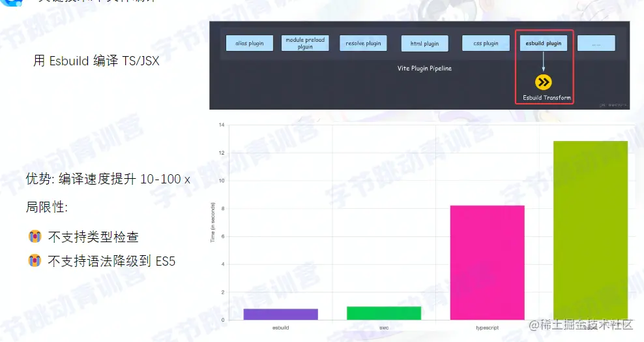644x342 pixels.
Task: Click the heading '用 Esbuild 编译 TS/JSX'
Action: click(96, 61)
